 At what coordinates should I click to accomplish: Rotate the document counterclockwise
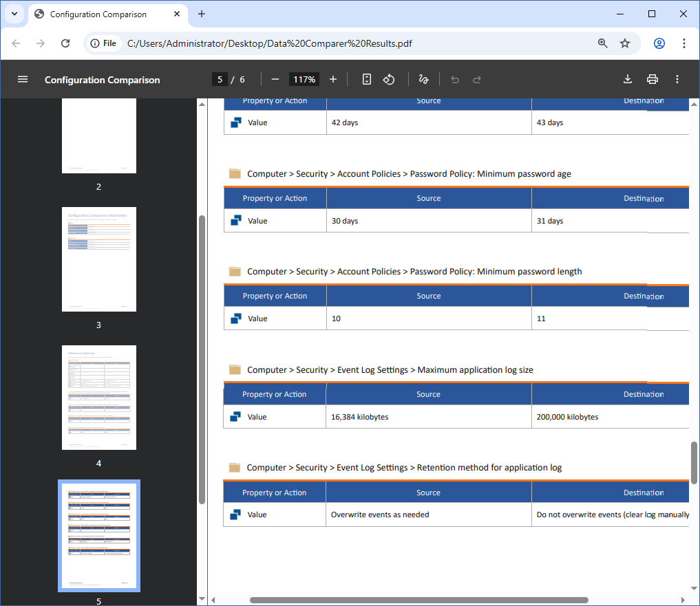[x=389, y=79]
